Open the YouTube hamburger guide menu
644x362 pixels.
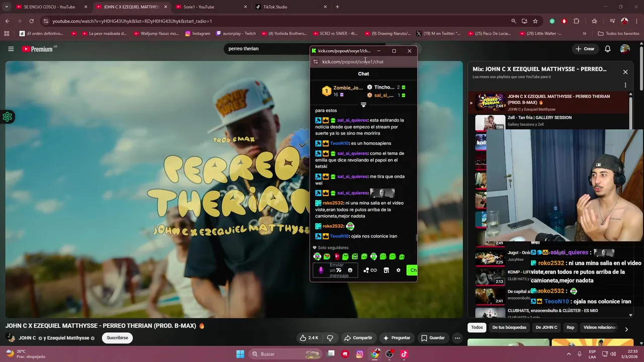(11, 49)
